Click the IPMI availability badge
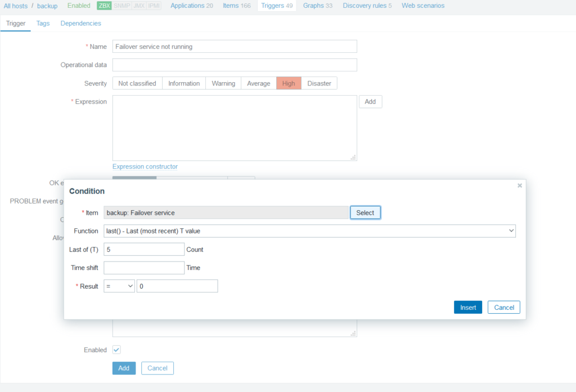The height and width of the screenshot is (392, 576). point(154,6)
